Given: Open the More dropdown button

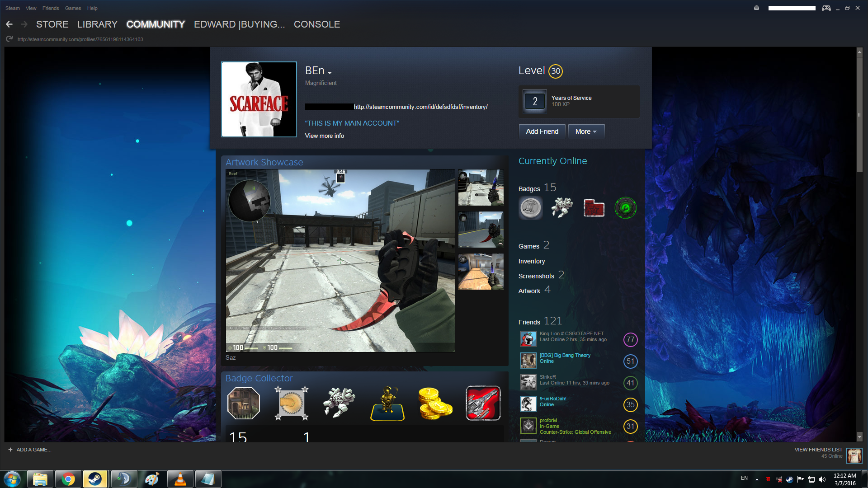Looking at the screenshot, I should pyautogui.click(x=586, y=131).
